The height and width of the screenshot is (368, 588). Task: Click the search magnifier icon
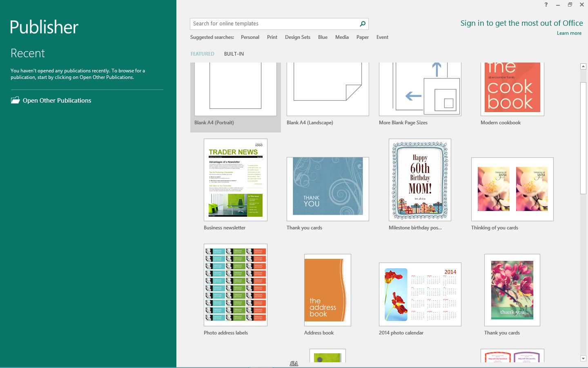click(x=362, y=24)
